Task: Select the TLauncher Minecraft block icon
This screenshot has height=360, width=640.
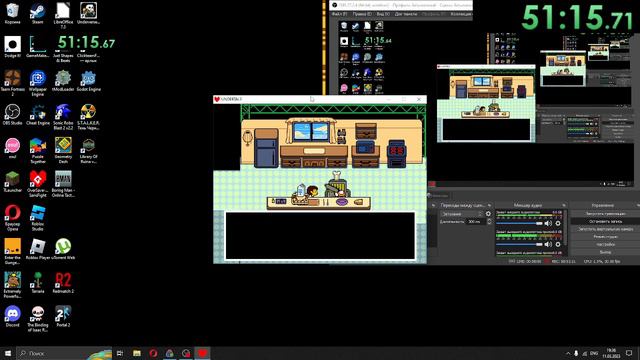Action: pyautogui.click(x=12, y=182)
